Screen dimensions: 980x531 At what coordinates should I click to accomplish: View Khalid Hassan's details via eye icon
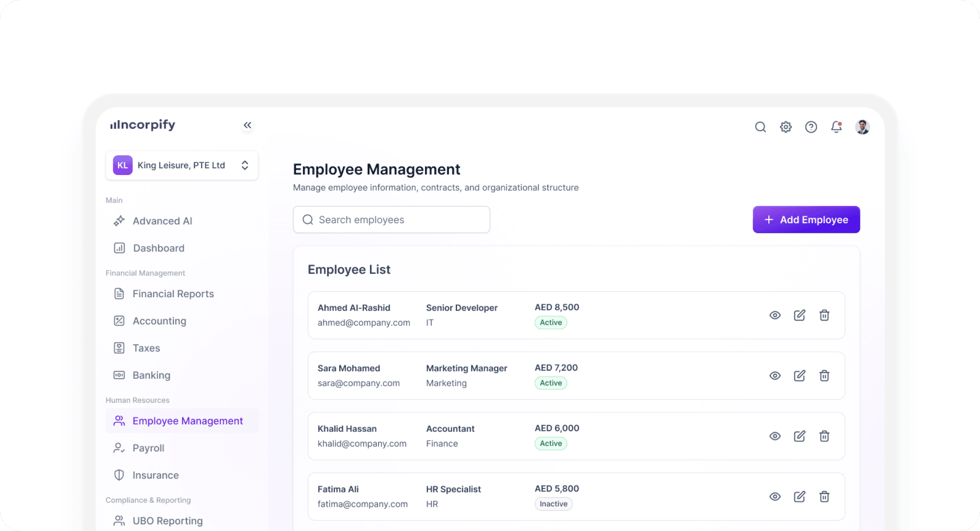[775, 436]
